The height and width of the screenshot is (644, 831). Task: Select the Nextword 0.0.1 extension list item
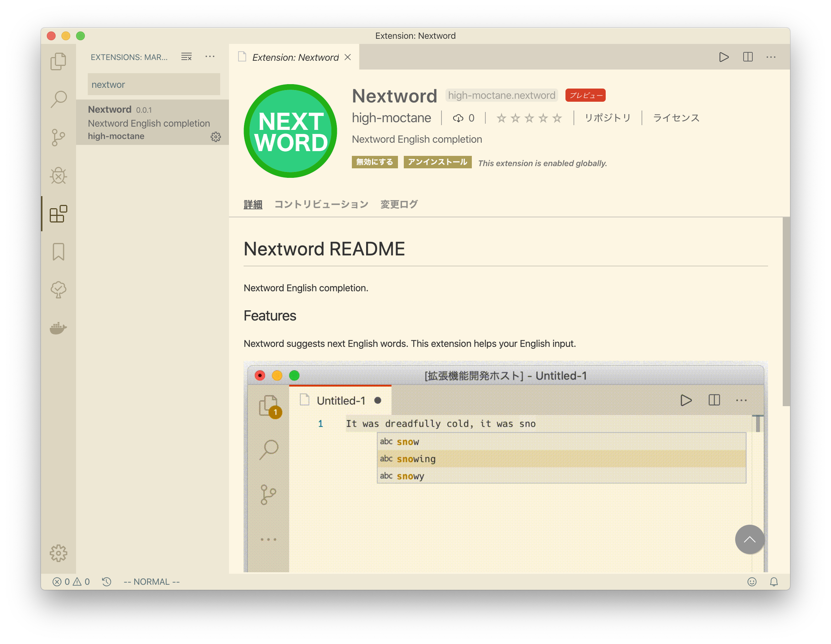tap(153, 122)
